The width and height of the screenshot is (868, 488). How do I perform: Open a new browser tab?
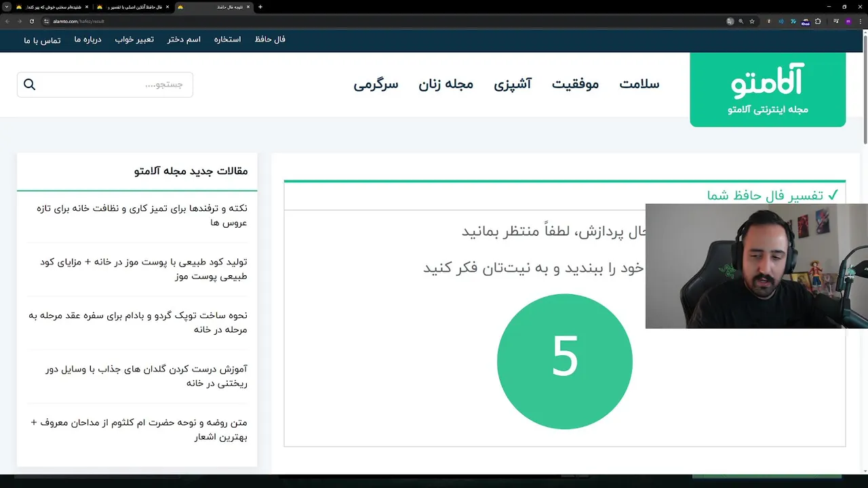coord(260,7)
